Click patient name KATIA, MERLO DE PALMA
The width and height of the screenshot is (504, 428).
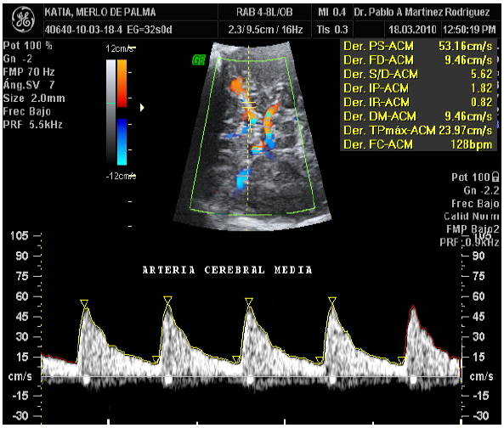click(x=100, y=12)
